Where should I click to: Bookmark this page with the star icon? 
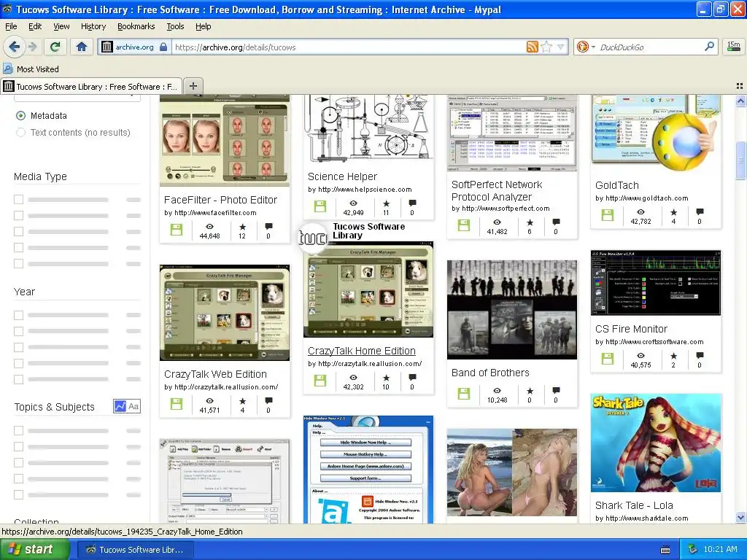pos(546,47)
